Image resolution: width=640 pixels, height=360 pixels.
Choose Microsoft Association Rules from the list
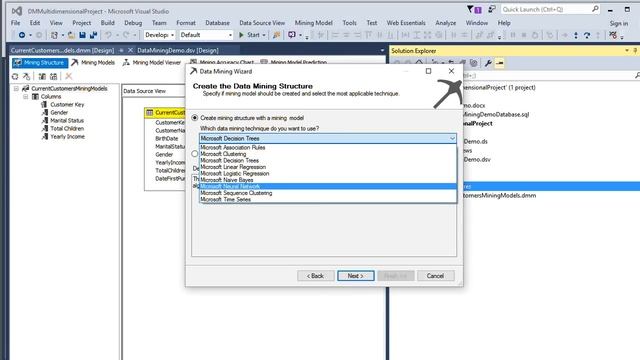click(328, 147)
